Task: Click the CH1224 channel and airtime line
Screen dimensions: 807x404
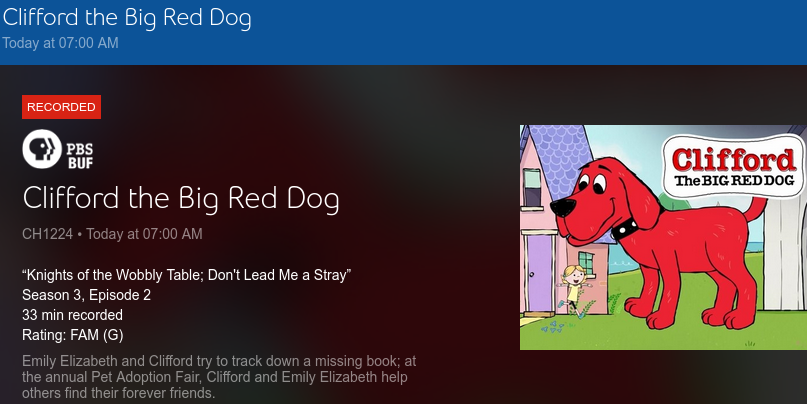Action: [x=112, y=234]
